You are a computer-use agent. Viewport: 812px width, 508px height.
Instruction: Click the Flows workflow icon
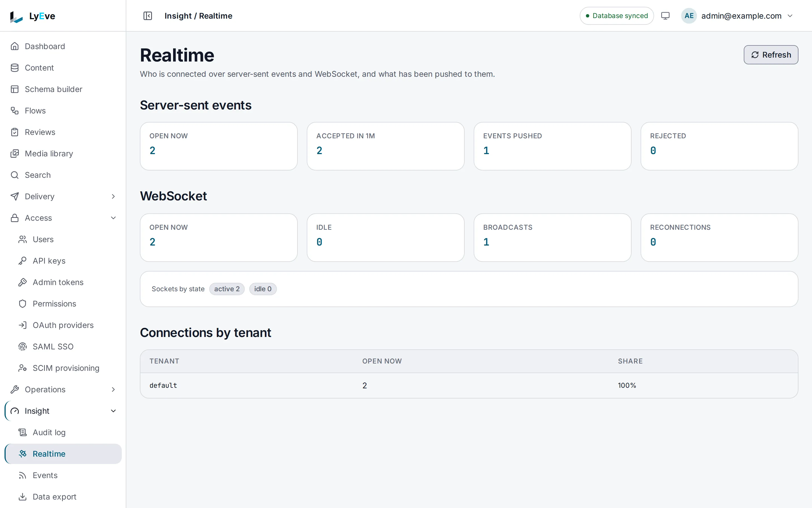click(14, 111)
